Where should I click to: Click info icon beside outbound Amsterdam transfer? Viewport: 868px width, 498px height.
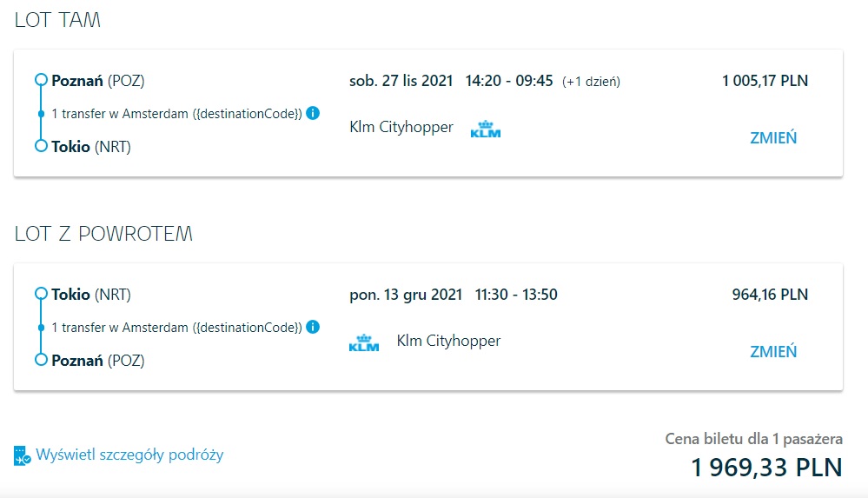click(x=313, y=113)
